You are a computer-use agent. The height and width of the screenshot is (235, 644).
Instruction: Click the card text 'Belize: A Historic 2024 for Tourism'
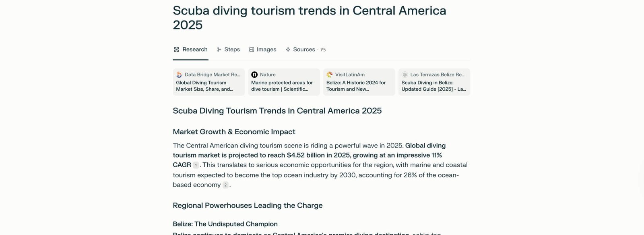356,86
